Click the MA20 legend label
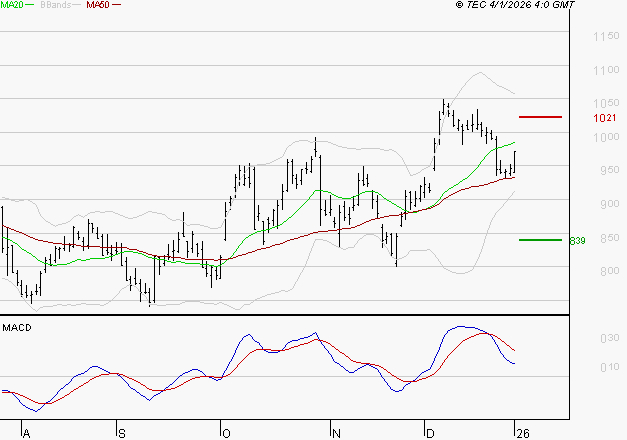The image size is (627, 440). click(11, 5)
